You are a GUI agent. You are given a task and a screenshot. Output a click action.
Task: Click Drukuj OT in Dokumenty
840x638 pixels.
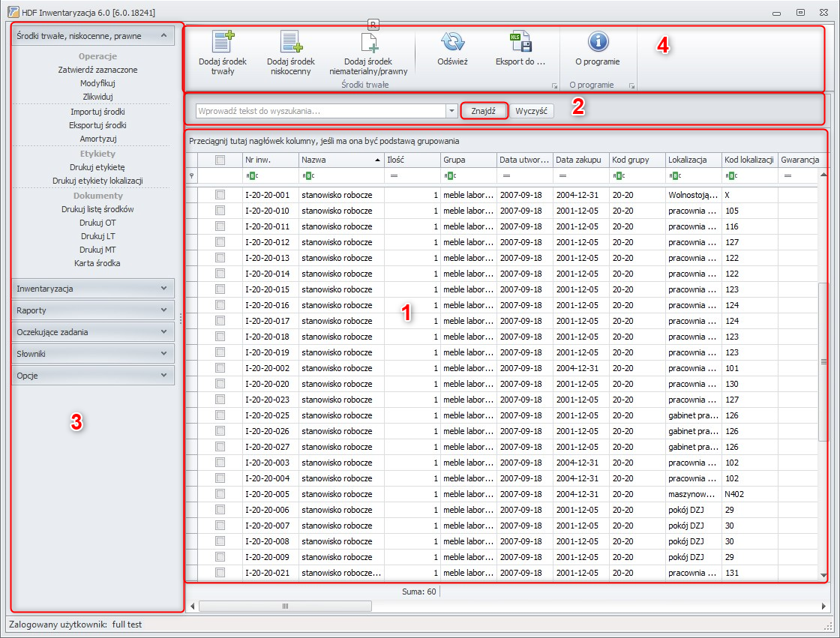click(97, 223)
